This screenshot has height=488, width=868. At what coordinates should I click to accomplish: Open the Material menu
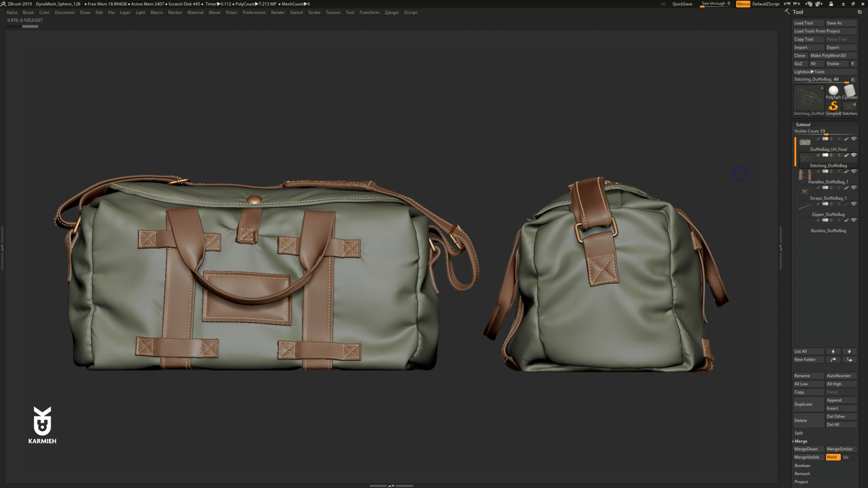point(195,13)
